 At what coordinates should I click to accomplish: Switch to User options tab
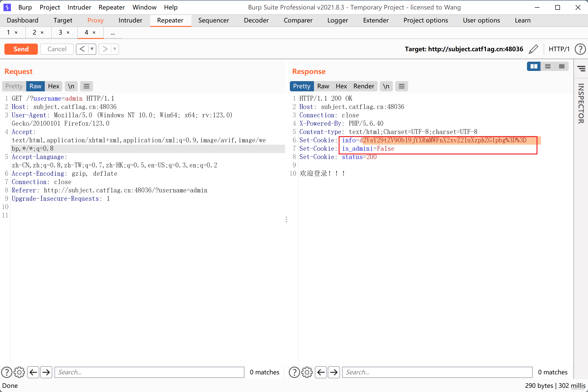481,20
